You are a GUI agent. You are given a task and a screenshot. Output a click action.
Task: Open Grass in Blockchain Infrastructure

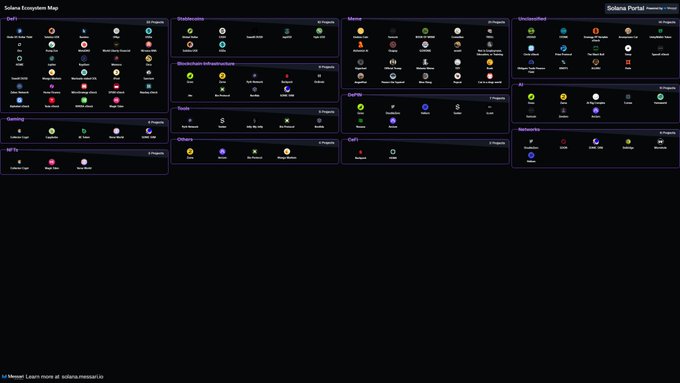[190, 76]
